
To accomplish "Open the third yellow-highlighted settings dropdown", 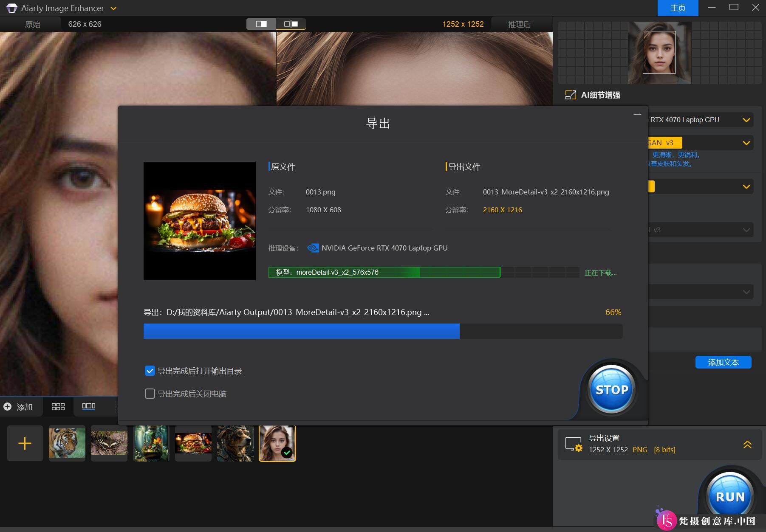I will click(746, 187).
